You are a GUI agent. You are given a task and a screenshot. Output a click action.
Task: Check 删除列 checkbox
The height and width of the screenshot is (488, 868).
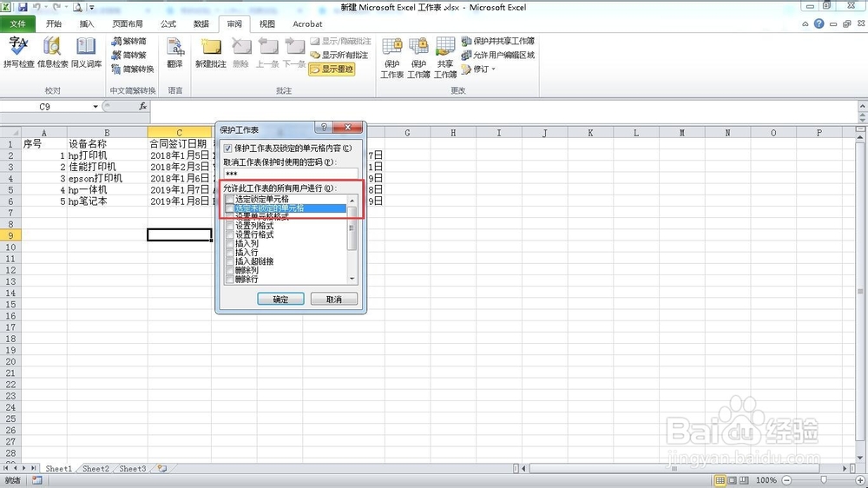coord(229,270)
